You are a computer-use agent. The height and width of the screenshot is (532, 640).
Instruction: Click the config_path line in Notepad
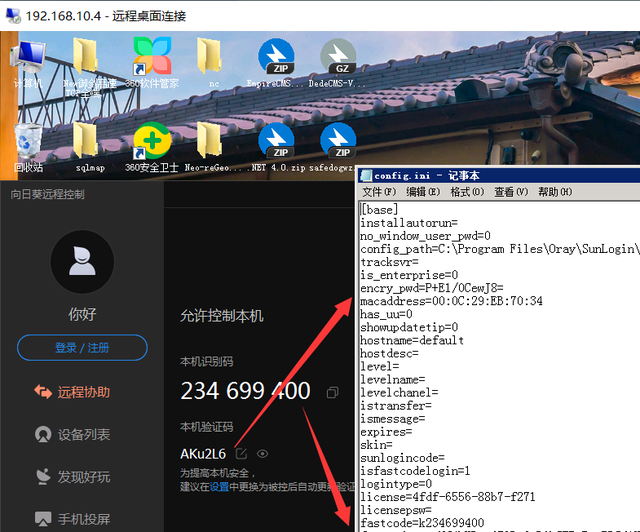tap(500, 249)
